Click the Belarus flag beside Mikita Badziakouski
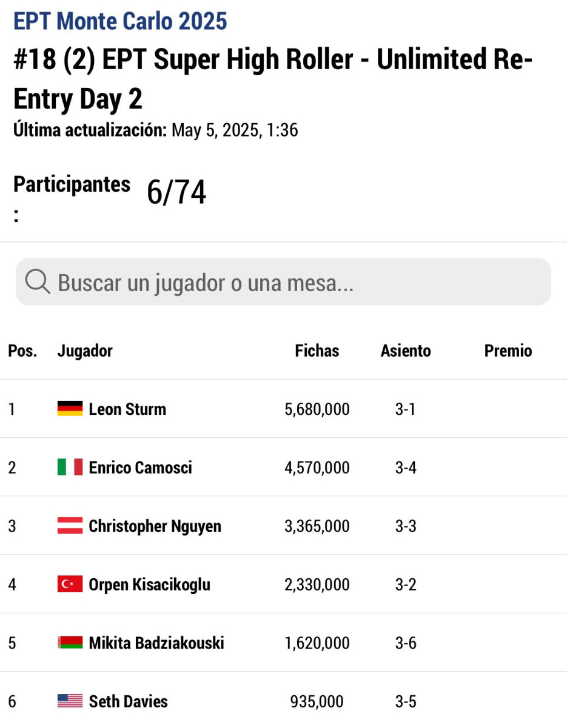Image resolution: width=567 pixels, height=728 pixels. (x=70, y=642)
